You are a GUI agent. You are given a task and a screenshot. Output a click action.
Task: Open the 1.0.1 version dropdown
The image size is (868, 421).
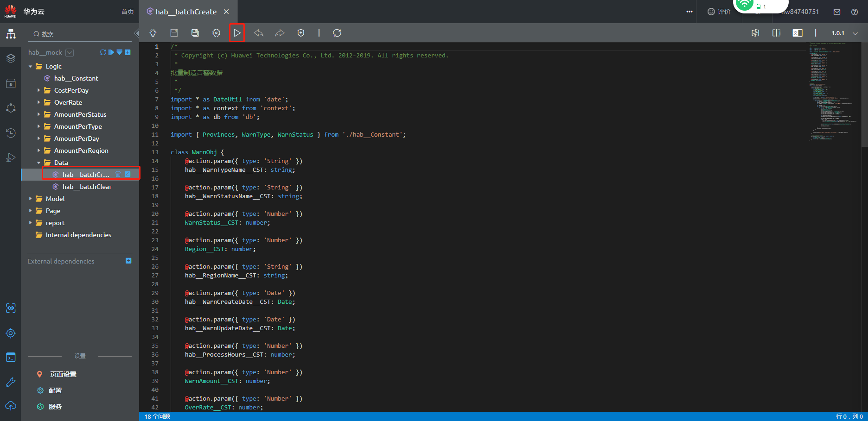click(844, 33)
